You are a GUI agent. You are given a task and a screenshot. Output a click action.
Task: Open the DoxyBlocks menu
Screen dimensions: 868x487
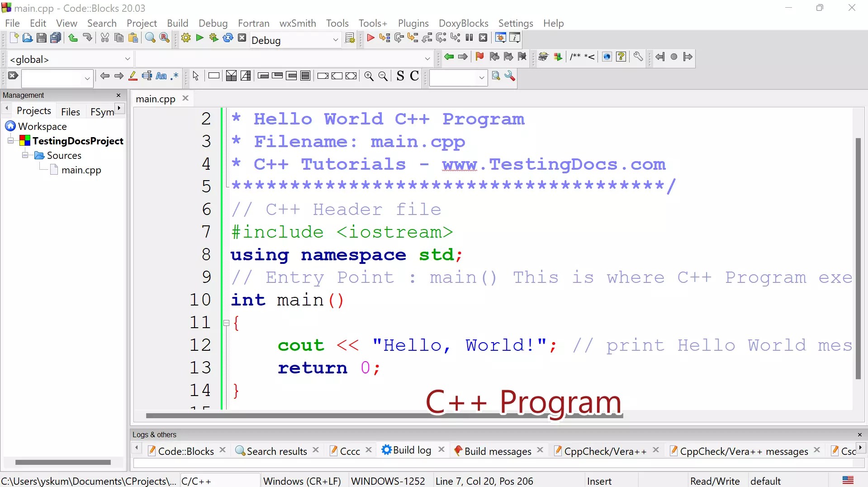pos(463,23)
